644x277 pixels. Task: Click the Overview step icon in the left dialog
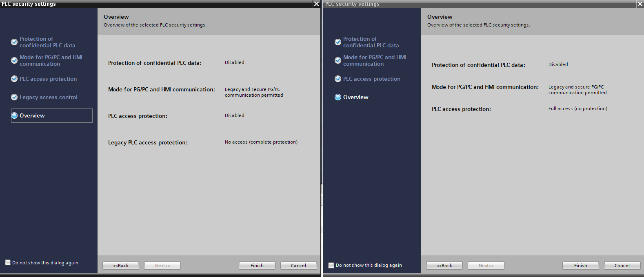coord(14,115)
